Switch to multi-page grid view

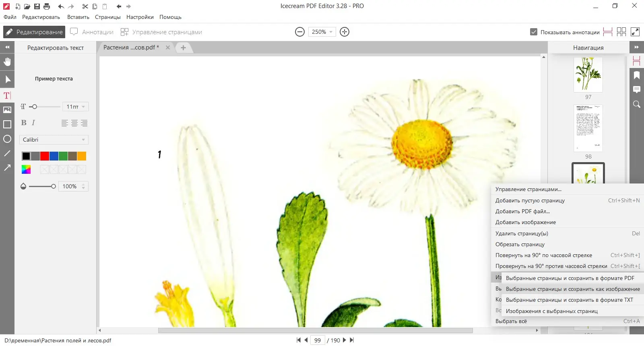621,32
